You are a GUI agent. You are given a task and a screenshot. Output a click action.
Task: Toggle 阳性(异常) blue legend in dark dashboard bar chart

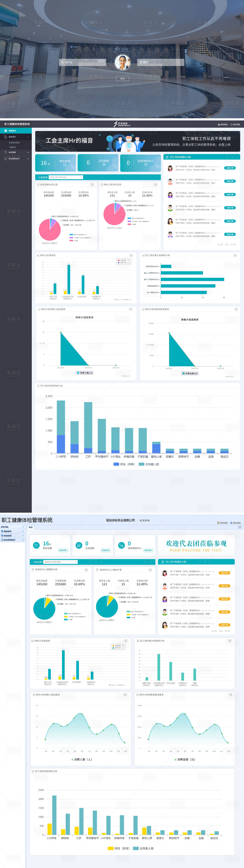[x=124, y=464]
